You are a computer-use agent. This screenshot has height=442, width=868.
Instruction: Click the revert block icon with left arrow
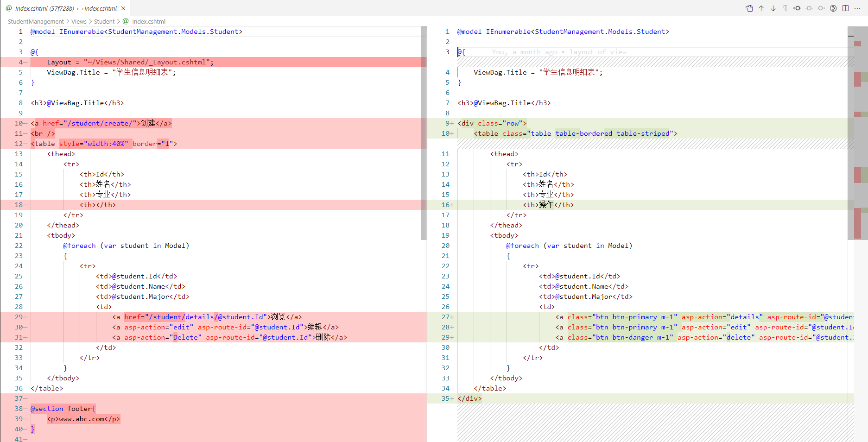tap(797, 8)
